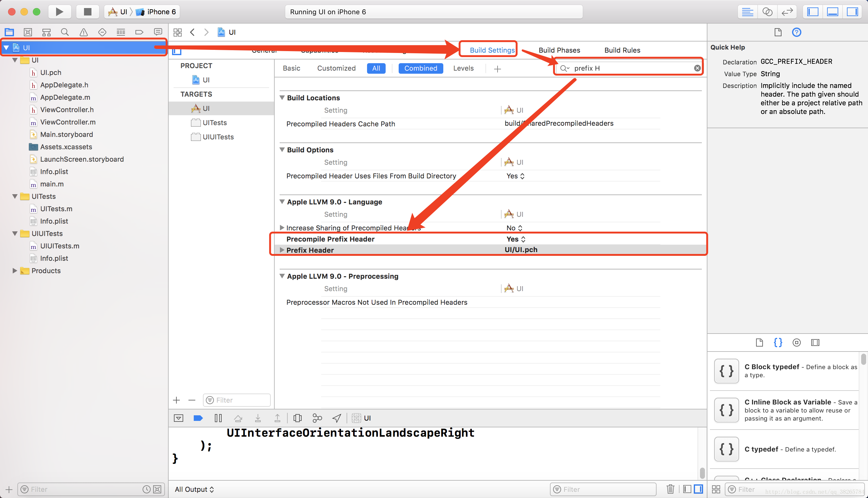868x498 pixels.
Task: Clear the prefix H search field
Action: (x=697, y=68)
